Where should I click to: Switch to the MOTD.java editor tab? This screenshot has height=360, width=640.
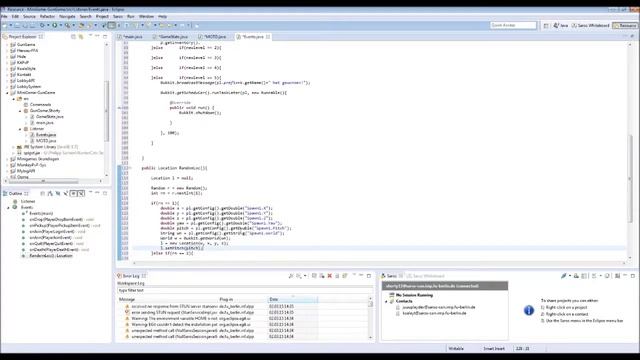point(213,37)
